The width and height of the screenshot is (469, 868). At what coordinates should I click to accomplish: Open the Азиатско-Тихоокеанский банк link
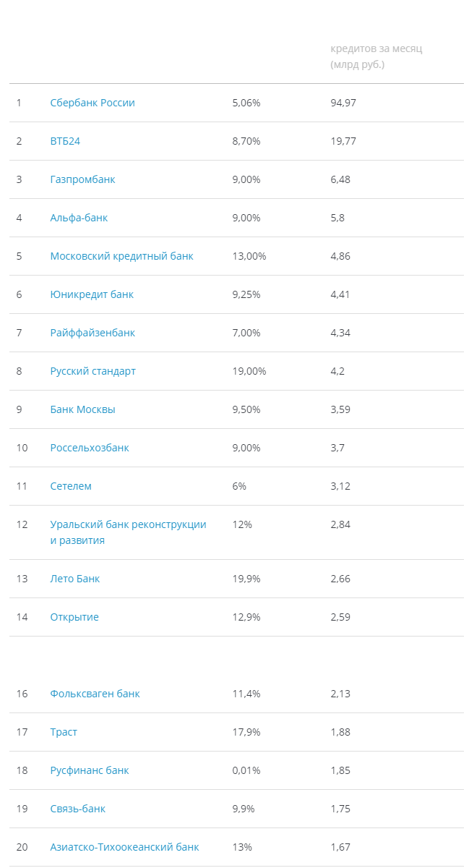click(x=124, y=847)
